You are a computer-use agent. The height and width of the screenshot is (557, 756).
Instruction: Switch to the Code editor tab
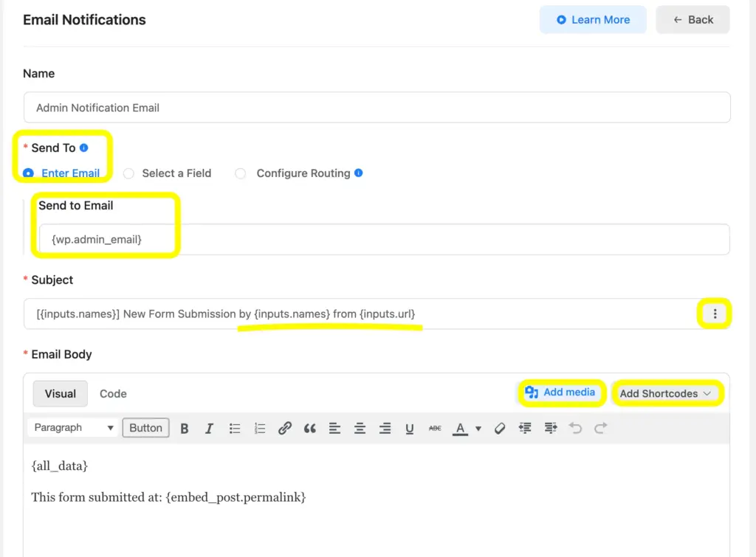[x=112, y=393]
